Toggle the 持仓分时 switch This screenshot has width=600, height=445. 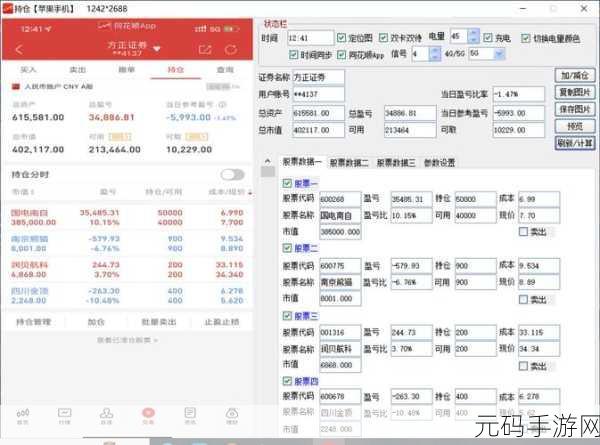tap(232, 174)
